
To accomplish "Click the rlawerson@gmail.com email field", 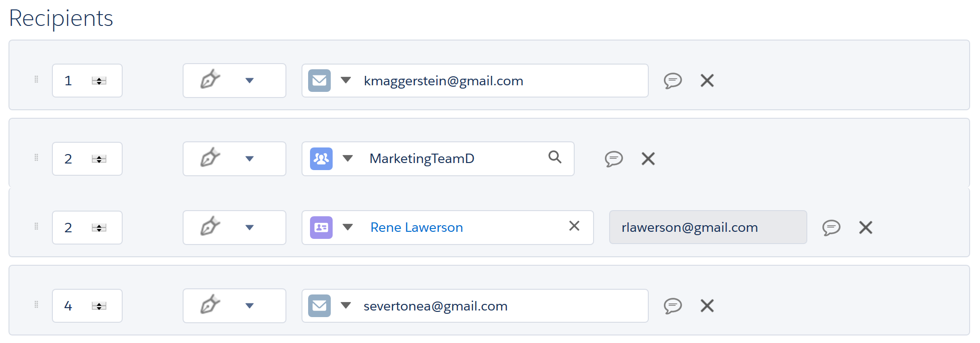I will [708, 227].
